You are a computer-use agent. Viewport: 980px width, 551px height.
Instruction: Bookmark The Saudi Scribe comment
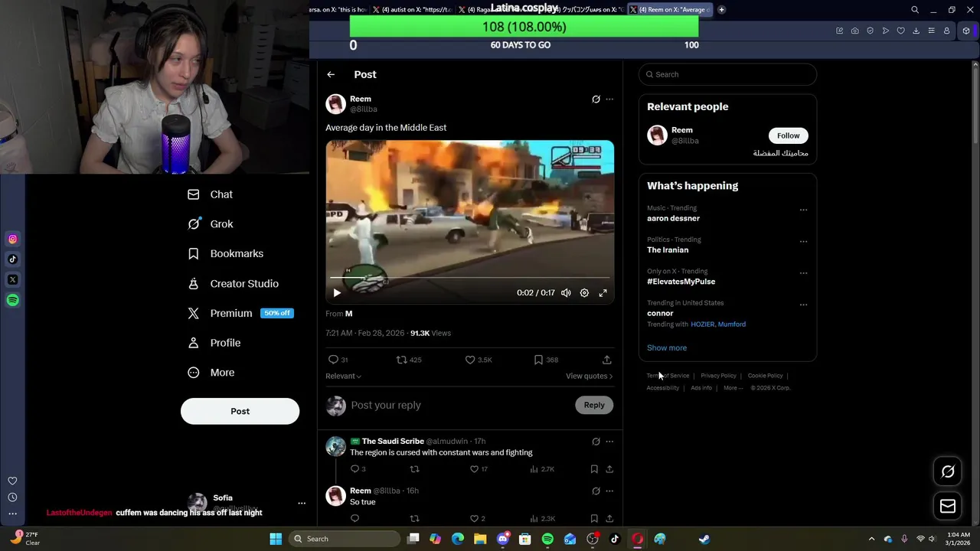594,469
